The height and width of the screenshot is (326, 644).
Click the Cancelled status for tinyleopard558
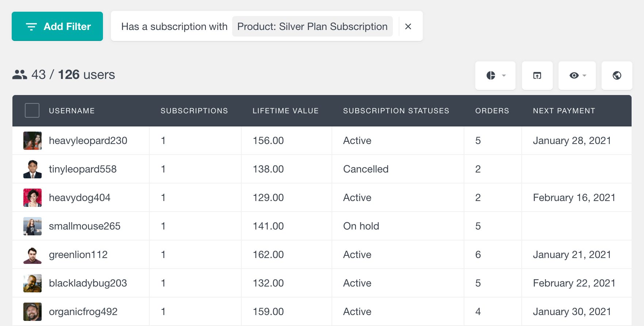[x=366, y=169]
